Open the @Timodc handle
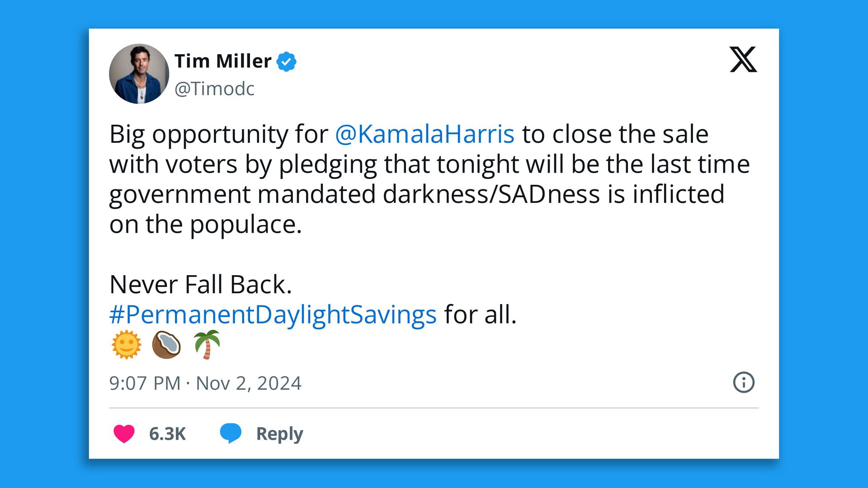 214,89
